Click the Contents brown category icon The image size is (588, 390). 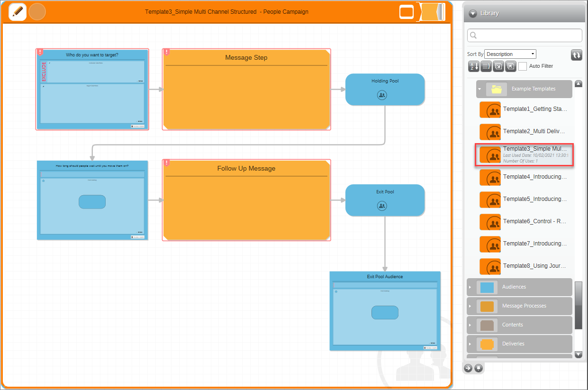(487, 325)
